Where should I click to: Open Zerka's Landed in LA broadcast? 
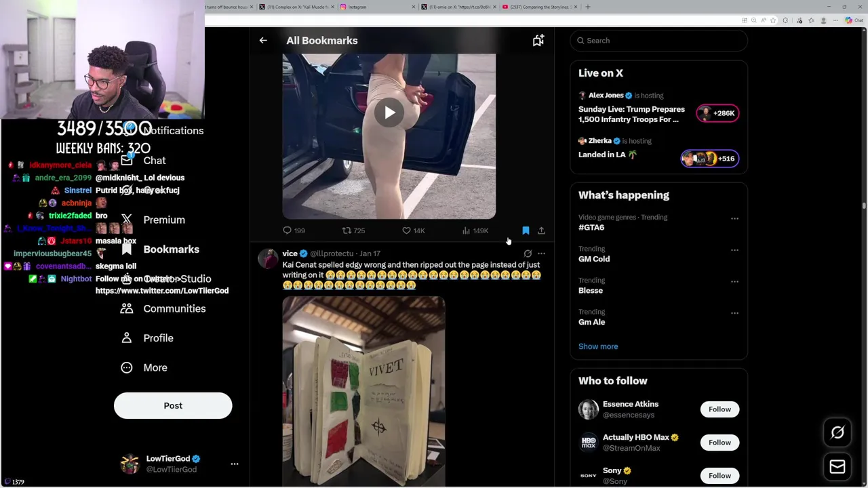point(608,155)
